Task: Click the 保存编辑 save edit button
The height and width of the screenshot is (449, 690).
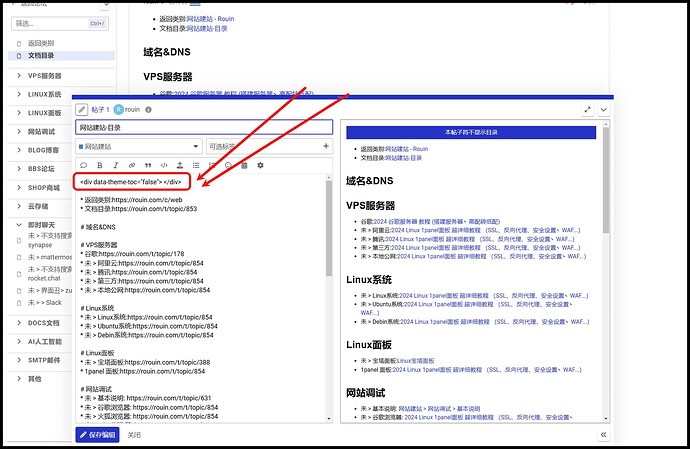Action: 97,434
